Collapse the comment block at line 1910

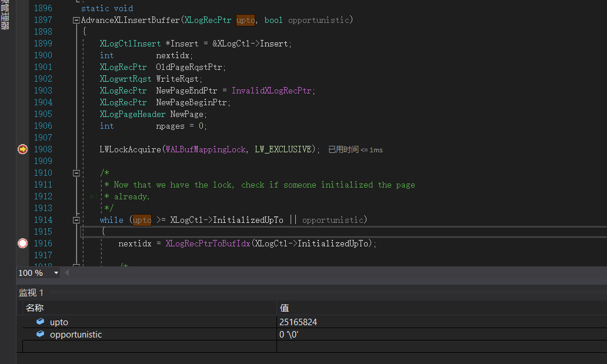76,172
